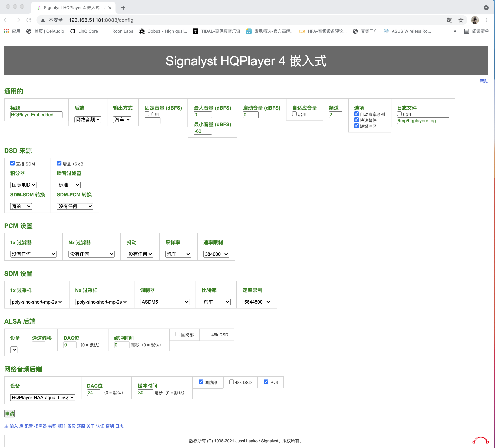Image resolution: width=495 pixels, height=448 pixels.
Task: Open the network device HQPlayer-NAA-aqua dropdown
Action: (42, 398)
